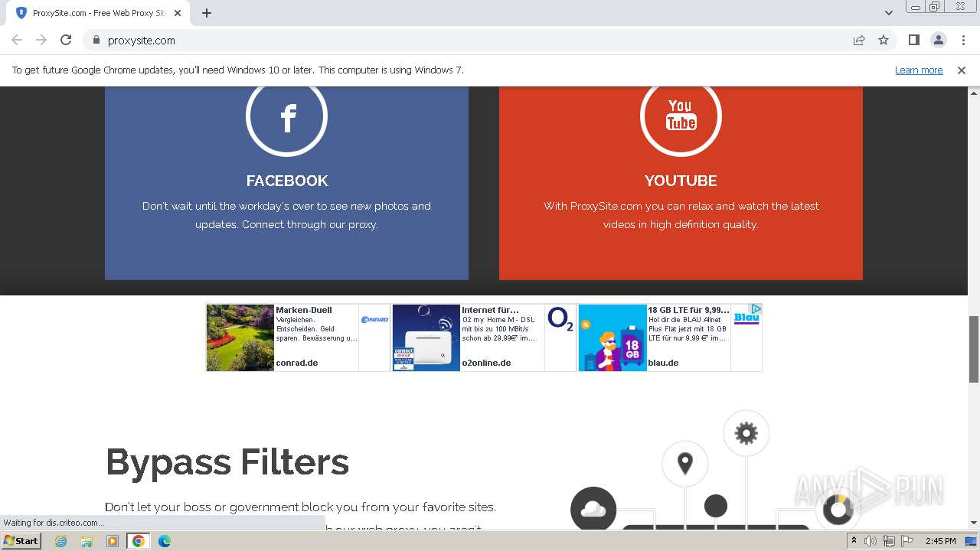The image size is (980, 551).
Task: Click the AdChoices icon on the banner
Action: (756, 308)
